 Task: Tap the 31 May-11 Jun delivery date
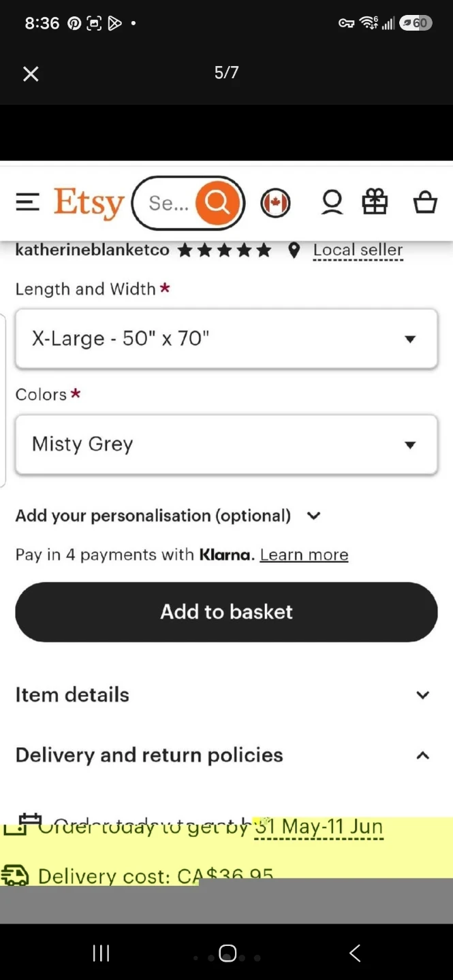tap(319, 827)
